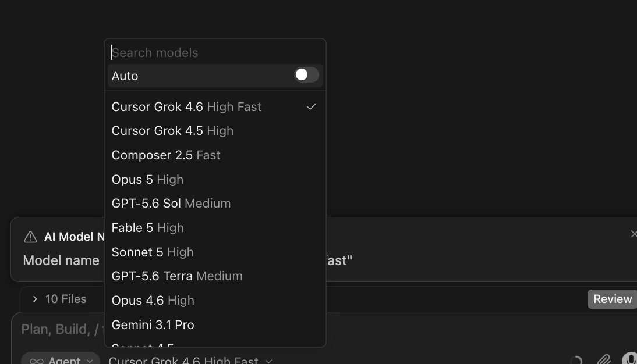
Task: Pick Opus 5 High from list
Action: 215,179
